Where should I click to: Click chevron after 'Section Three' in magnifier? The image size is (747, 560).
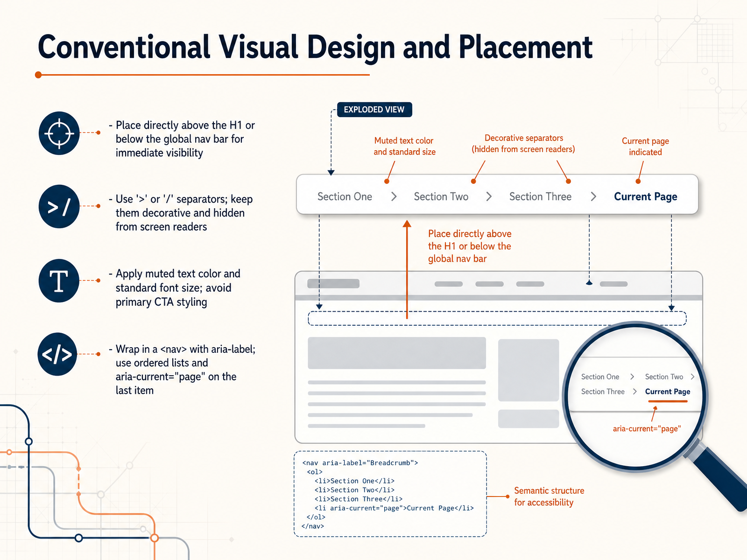634,392
